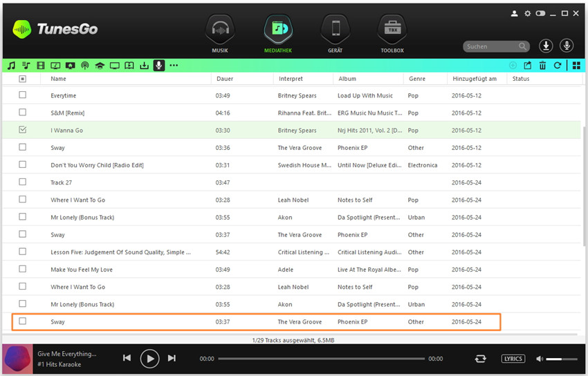Toggle the repeat playback icon
588x376 pixels.
(x=479, y=359)
